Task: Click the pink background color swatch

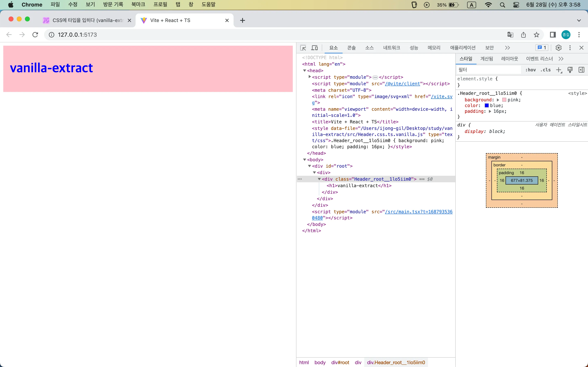Action: [x=504, y=99]
